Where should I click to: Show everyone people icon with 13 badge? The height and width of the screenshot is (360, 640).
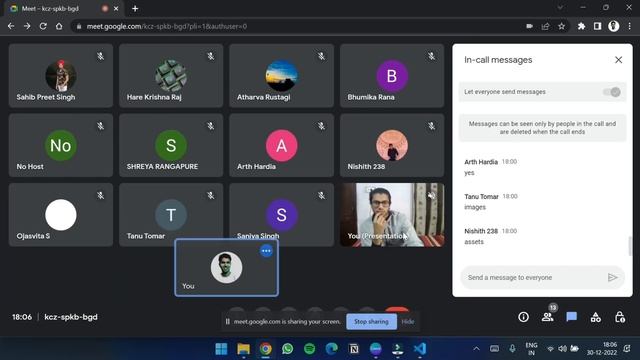coord(547,316)
